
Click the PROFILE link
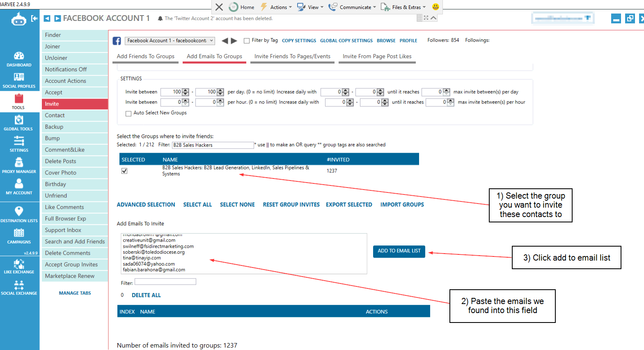pyautogui.click(x=408, y=41)
